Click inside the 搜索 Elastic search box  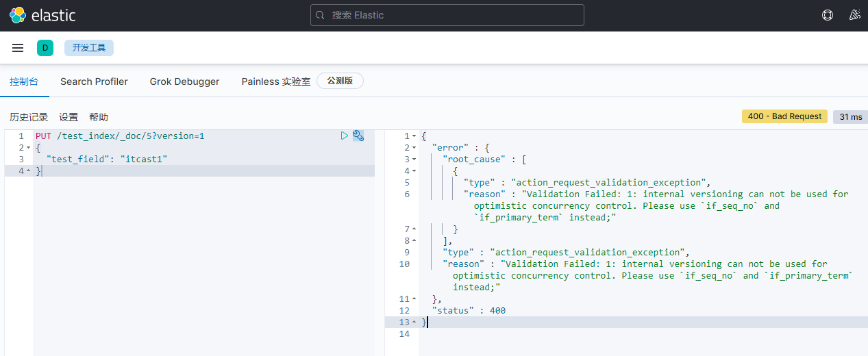[x=447, y=15]
